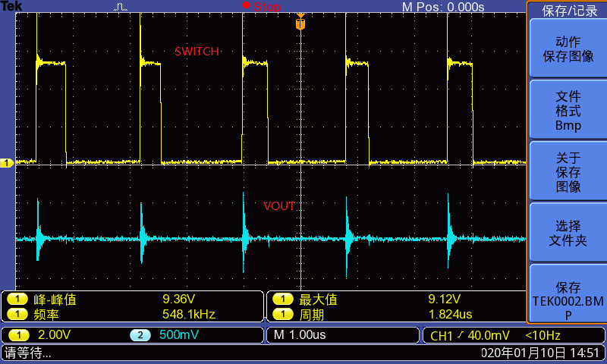Click channel 1 badge beside 频率

17,314
